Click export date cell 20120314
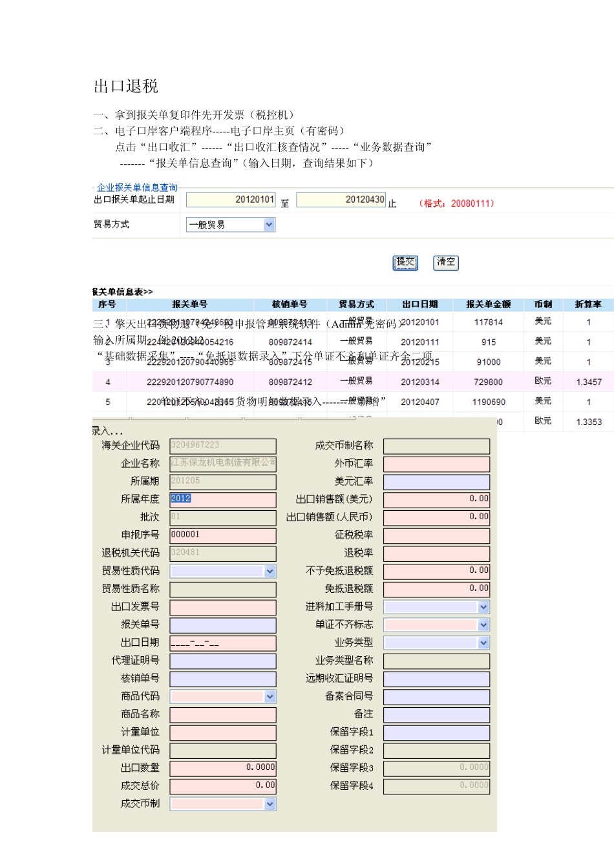Viewport: 614px width, 868px height. (420, 382)
